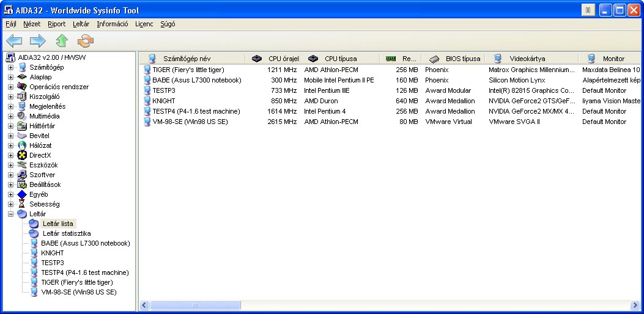Click the title bar extra button left of minimize
644x314 pixels.
coord(588,10)
